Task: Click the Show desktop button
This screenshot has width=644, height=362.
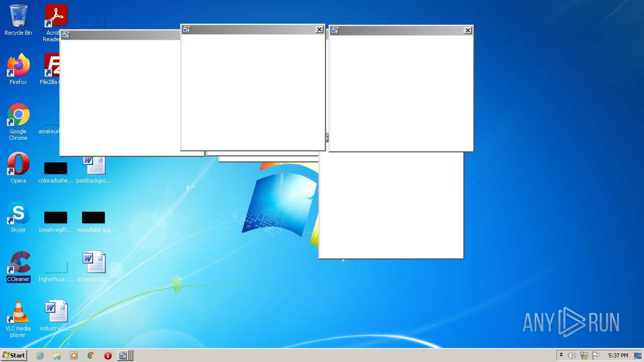Action: pyautogui.click(x=638, y=355)
